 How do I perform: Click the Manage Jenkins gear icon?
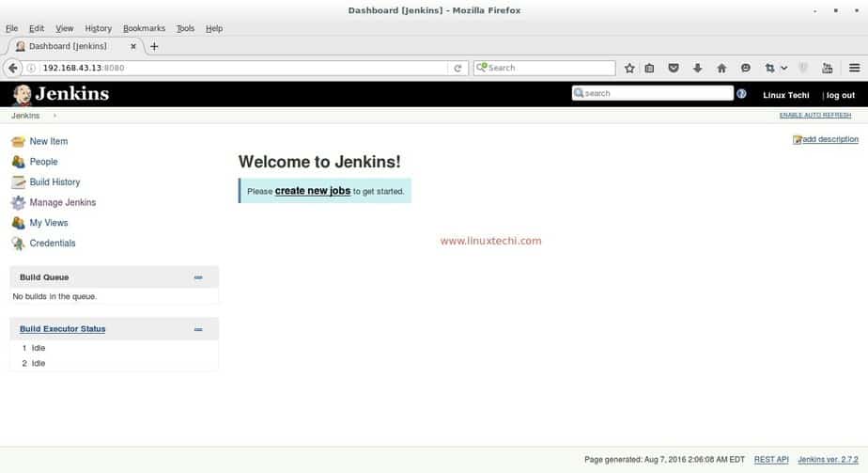pos(18,203)
